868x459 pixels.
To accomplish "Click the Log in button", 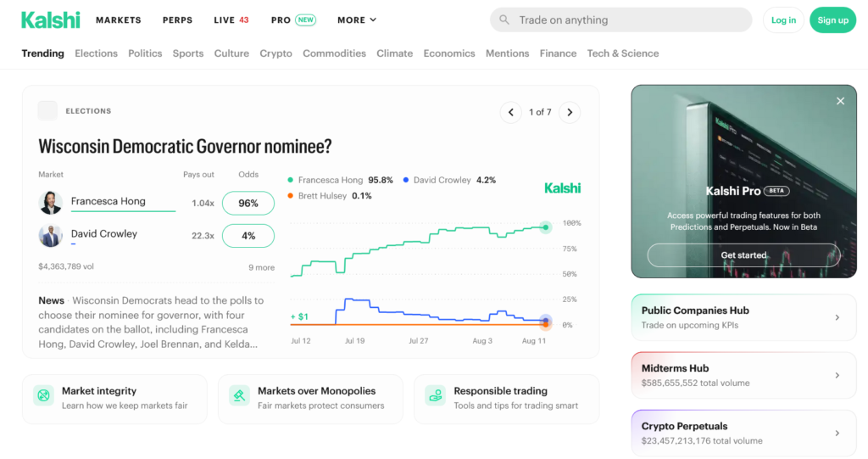I will (783, 20).
